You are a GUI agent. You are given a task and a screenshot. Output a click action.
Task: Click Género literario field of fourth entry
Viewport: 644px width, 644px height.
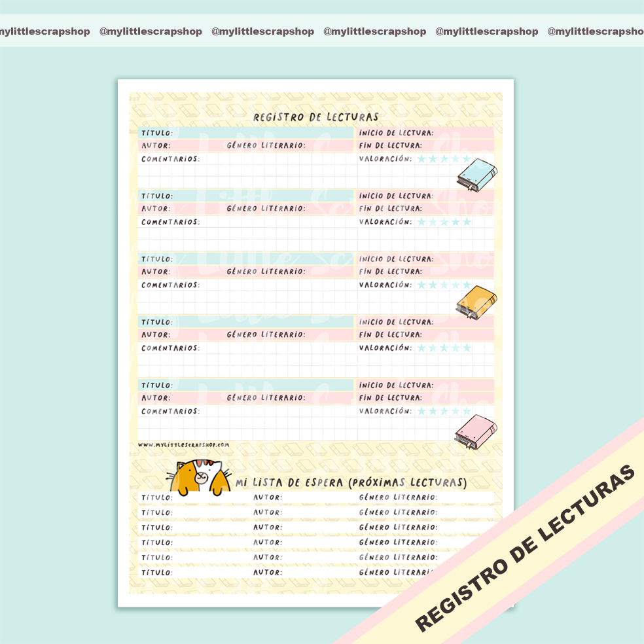289,334
